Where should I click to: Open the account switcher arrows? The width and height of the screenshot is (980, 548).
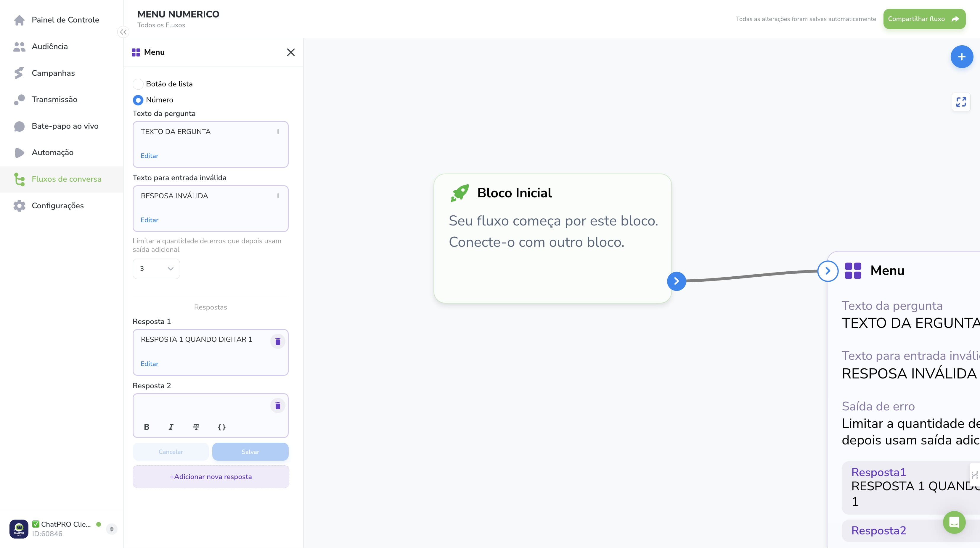tap(111, 529)
